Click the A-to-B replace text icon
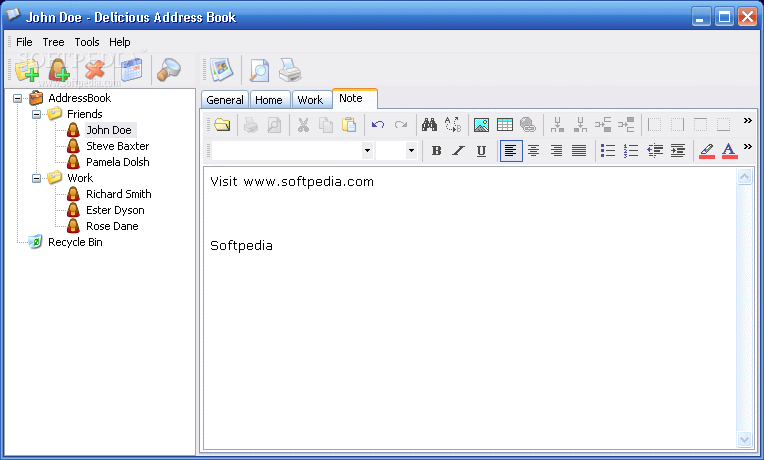 point(453,125)
